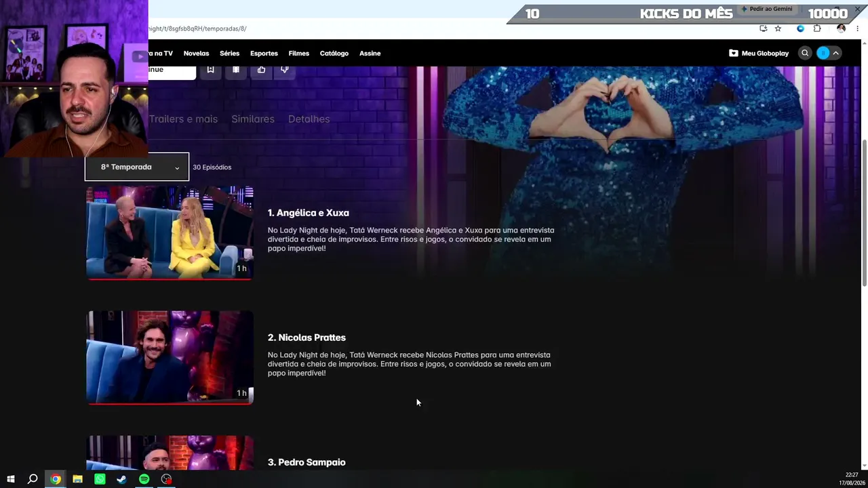
Task: Open OBS Studio from the taskbar
Action: [x=166, y=479]
